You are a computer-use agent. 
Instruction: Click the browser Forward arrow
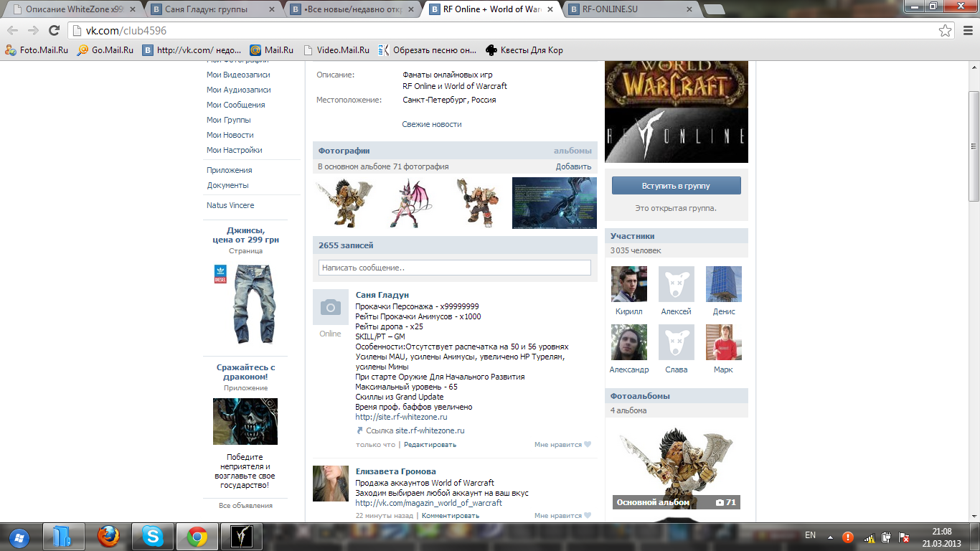click(x=33, y=31)
